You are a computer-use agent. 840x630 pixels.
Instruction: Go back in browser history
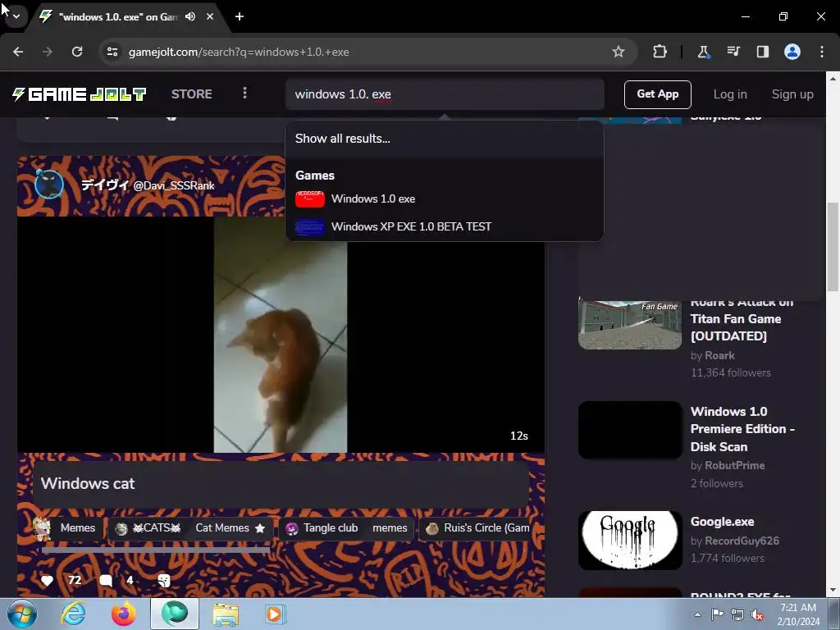(x=18, y=52)
